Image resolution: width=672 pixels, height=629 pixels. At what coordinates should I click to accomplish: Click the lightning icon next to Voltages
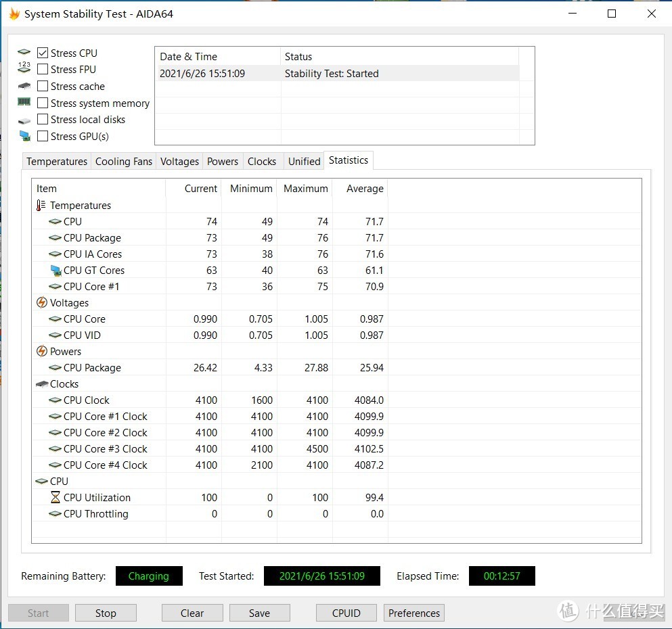41,302
